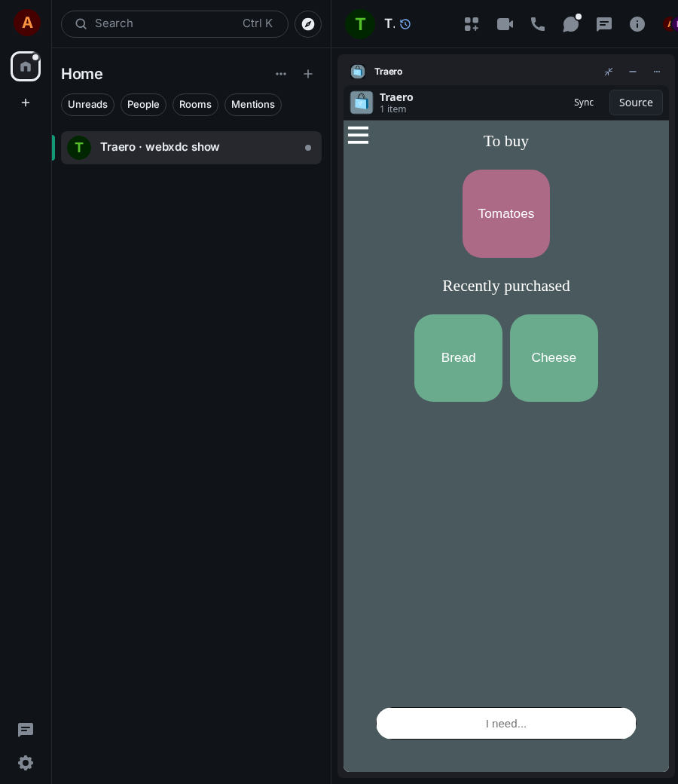Screen dimensions: 678x784
Task: Start a video call
Action: [505, 24]
